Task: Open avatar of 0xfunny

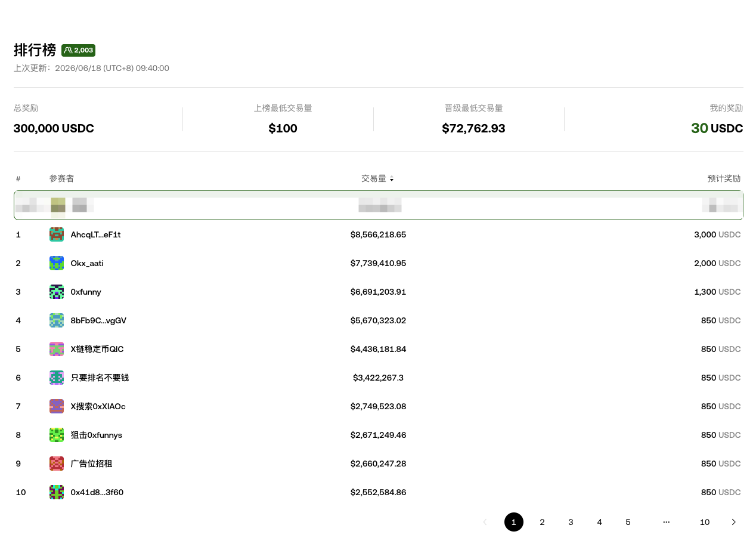Action: pyautogui.click(x=57, y=292)
